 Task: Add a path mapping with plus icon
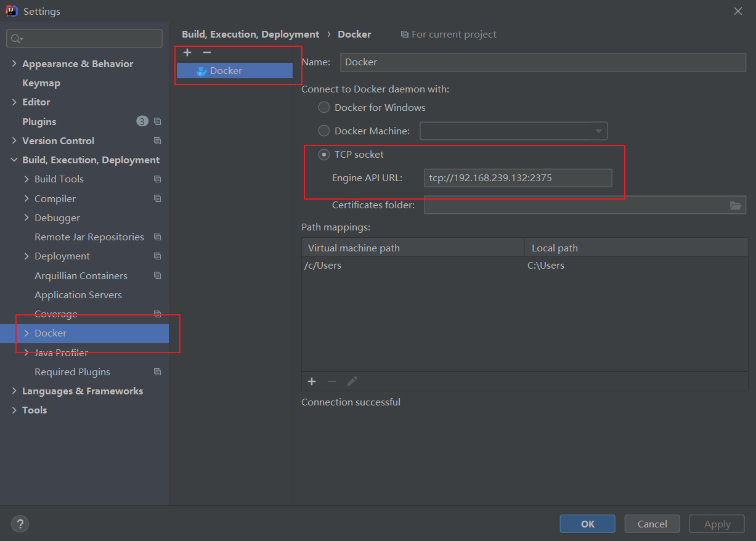312,381
